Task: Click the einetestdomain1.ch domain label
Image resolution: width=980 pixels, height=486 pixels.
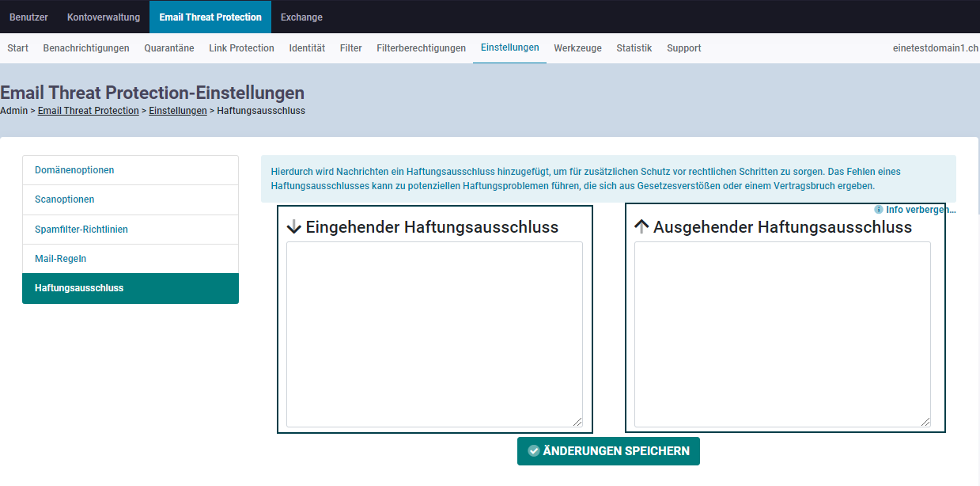Action: tap(935, 48)
